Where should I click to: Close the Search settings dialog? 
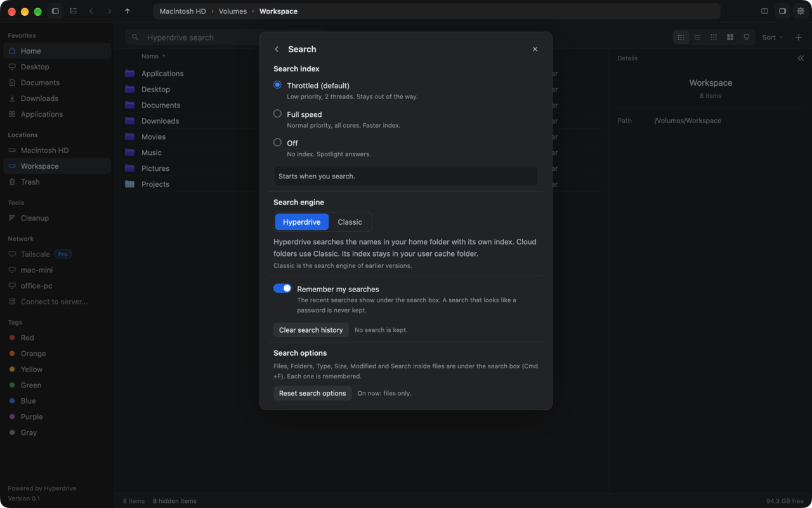point(535,50)
